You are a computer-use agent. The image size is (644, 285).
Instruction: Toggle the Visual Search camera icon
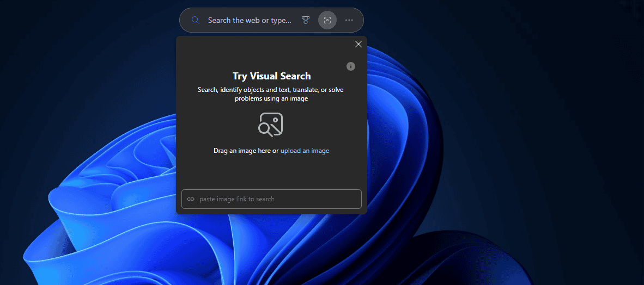tap(327, 20)
